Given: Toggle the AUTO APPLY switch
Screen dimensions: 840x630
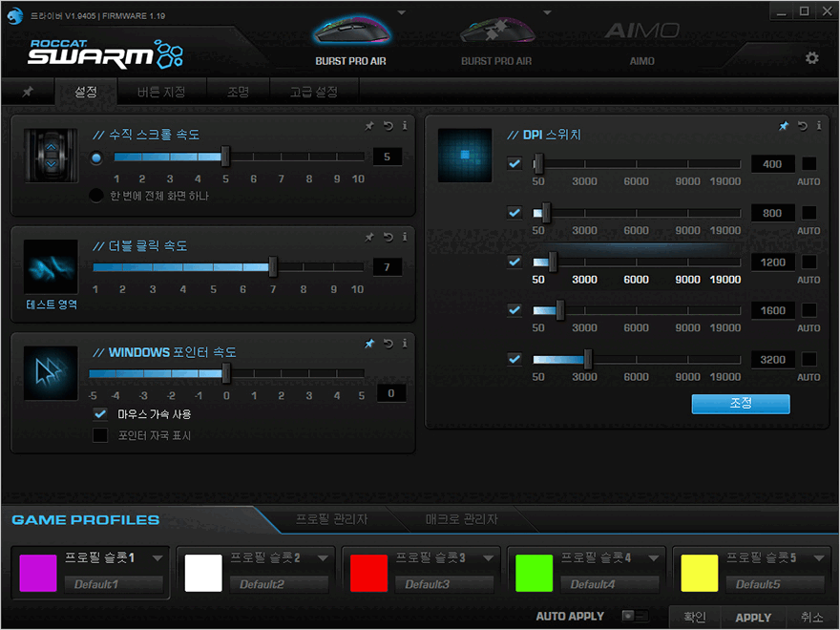Looking at the screenshot, I should coord(635,616).
